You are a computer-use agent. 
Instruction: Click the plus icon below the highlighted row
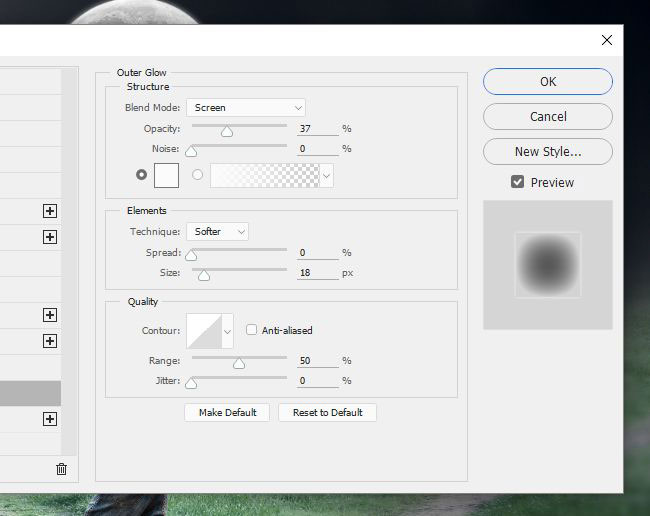tap(50, 419)
